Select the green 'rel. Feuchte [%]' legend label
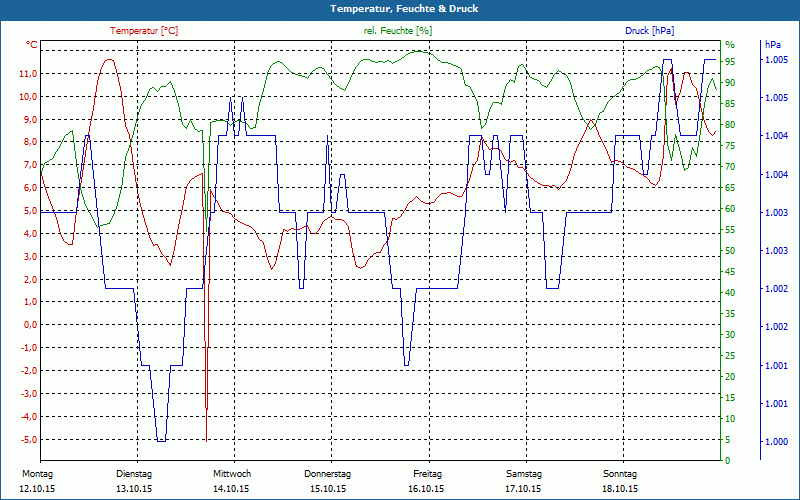The height and width of the screenshot is (500, 800). (x=397, y=31)
